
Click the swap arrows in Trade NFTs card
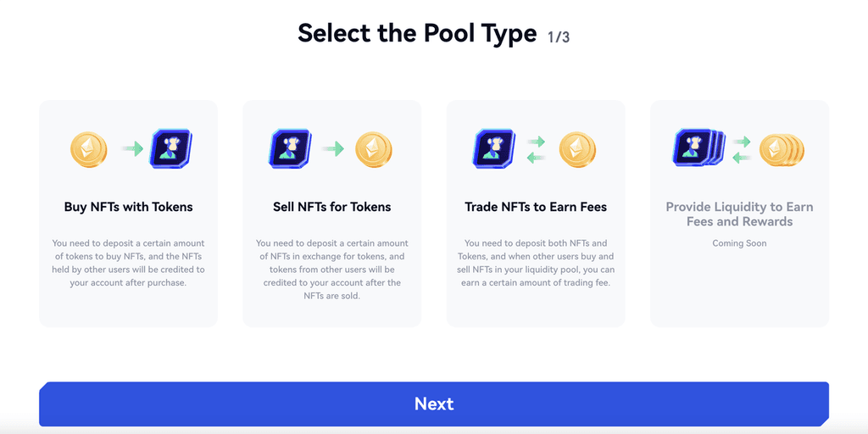[536, 150]
